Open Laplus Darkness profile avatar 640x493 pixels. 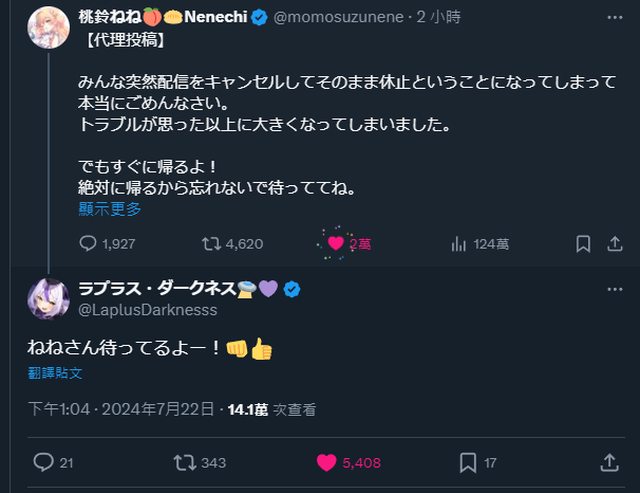(x=47, y=299)
